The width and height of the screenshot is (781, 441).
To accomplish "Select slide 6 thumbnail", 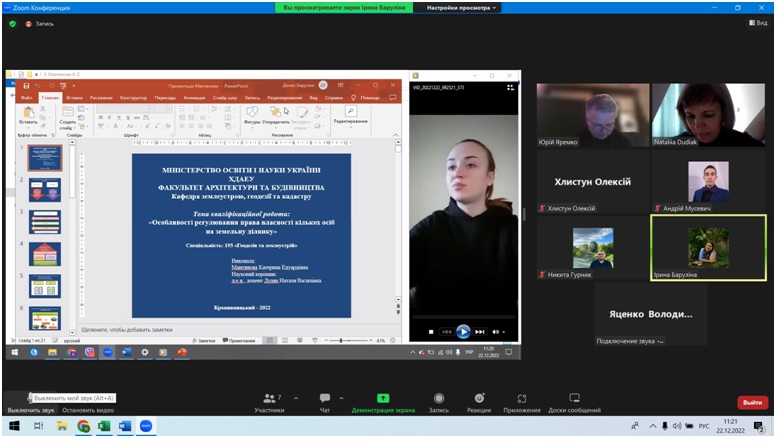I will tap(45, 318).
